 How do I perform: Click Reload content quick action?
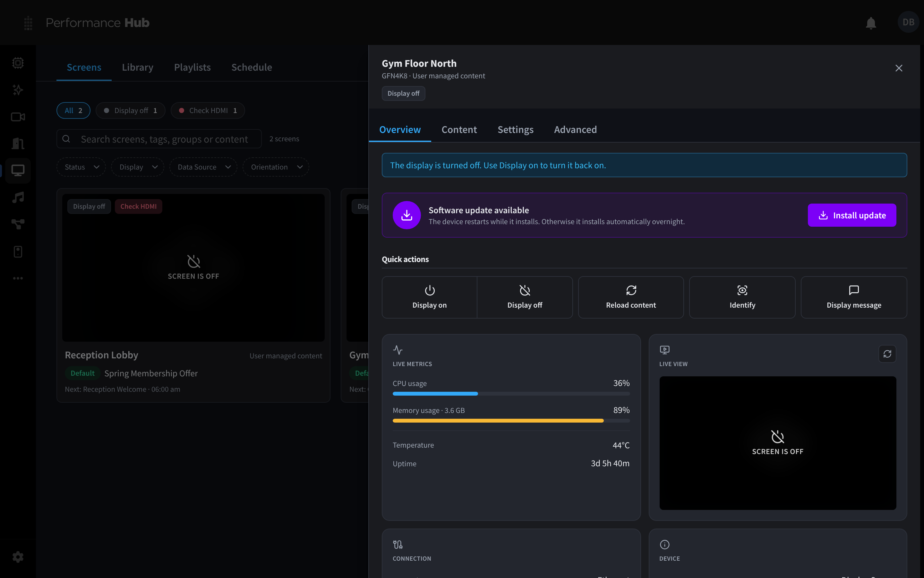631,297
